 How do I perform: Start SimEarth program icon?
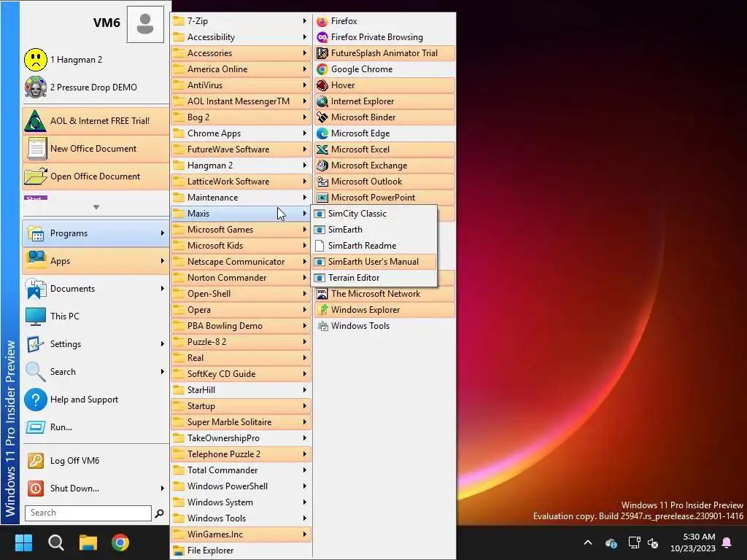point(320,230)
